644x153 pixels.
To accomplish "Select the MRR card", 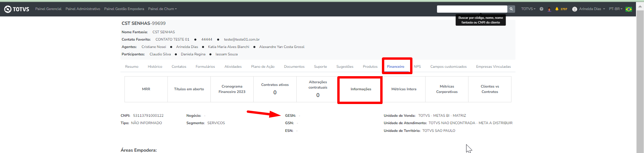I will coord(146,89).
